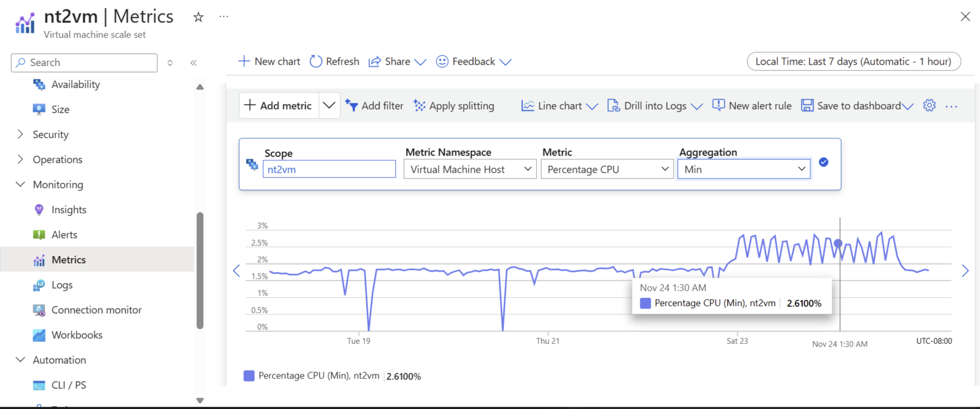
Task: Collapse the sidebar with double chevron
Action: tap(193, 63)
